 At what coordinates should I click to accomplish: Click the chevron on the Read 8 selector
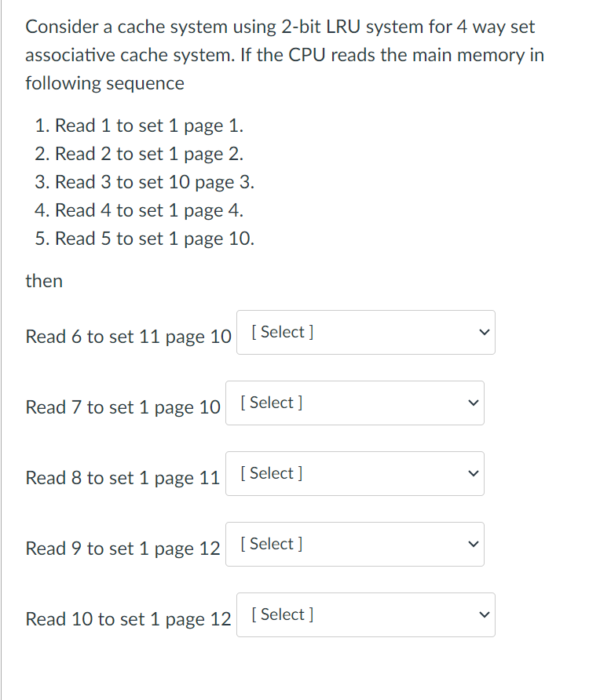click(x=474, y=473)
